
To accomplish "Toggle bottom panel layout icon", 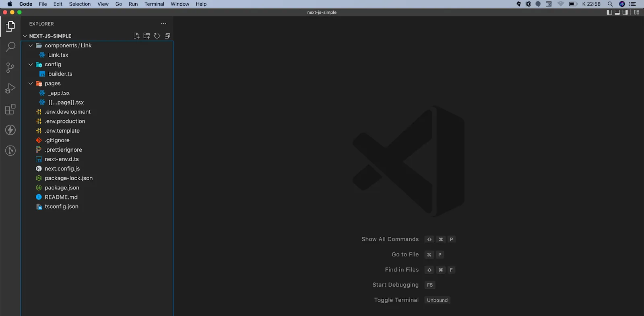I will point(617,12).
